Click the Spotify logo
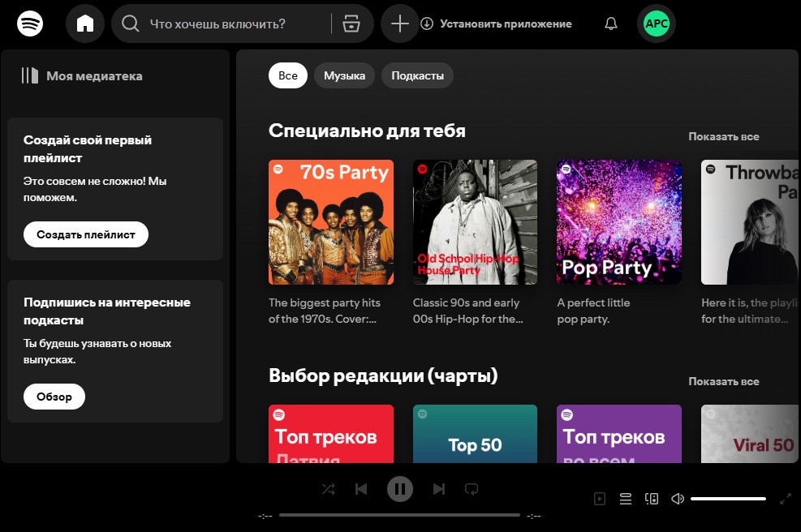 coord(30,24)
